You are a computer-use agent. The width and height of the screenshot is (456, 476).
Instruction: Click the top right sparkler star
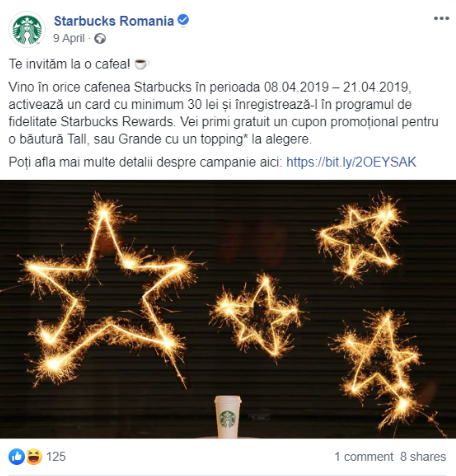pyautogui.click(x=360, y=238)
